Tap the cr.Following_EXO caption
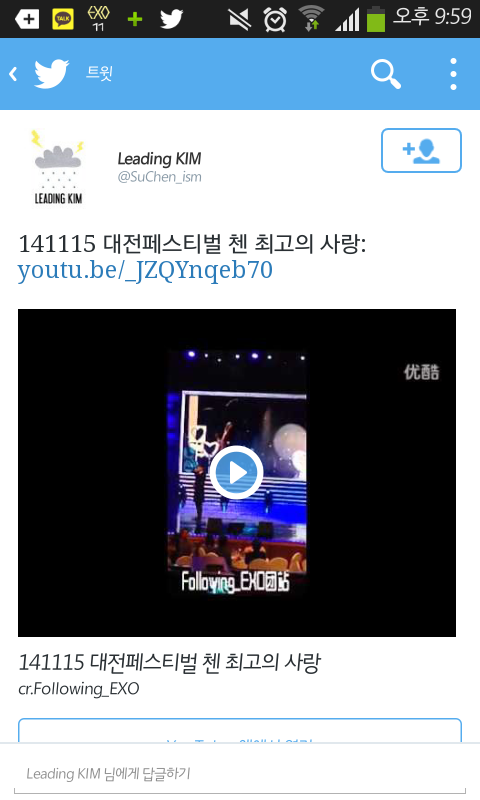 click(79, 689)
